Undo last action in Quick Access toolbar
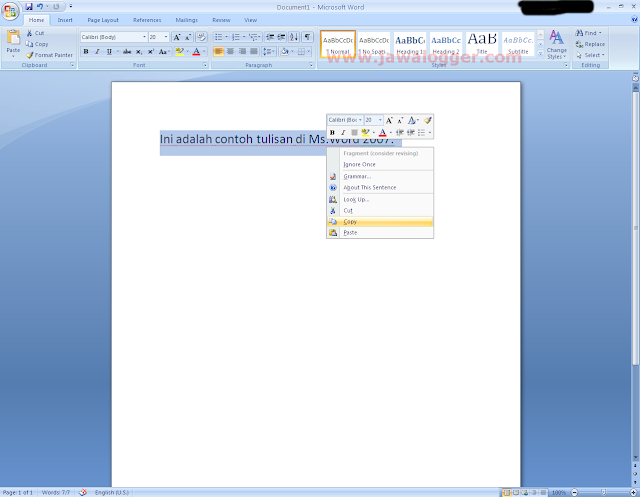The height and width of the screenshot is (497, 640). click(x=40, y=7)
